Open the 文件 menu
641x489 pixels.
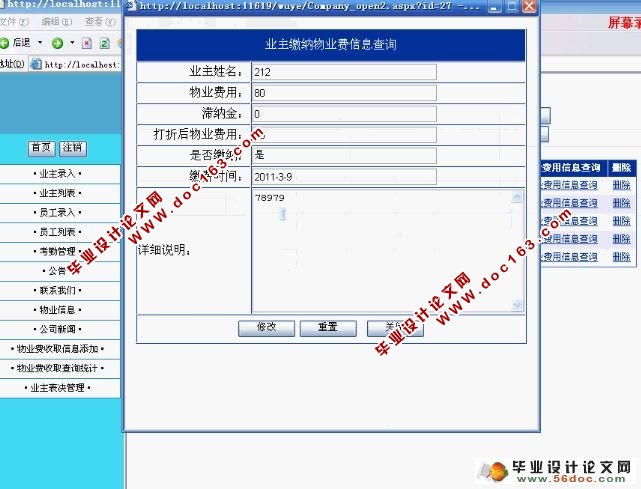[x=14, y=21]
